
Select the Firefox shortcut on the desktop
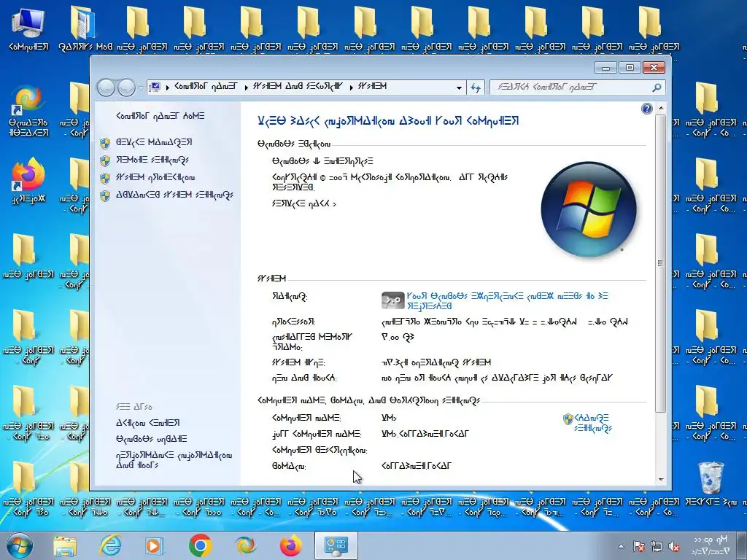click(28, 181)
